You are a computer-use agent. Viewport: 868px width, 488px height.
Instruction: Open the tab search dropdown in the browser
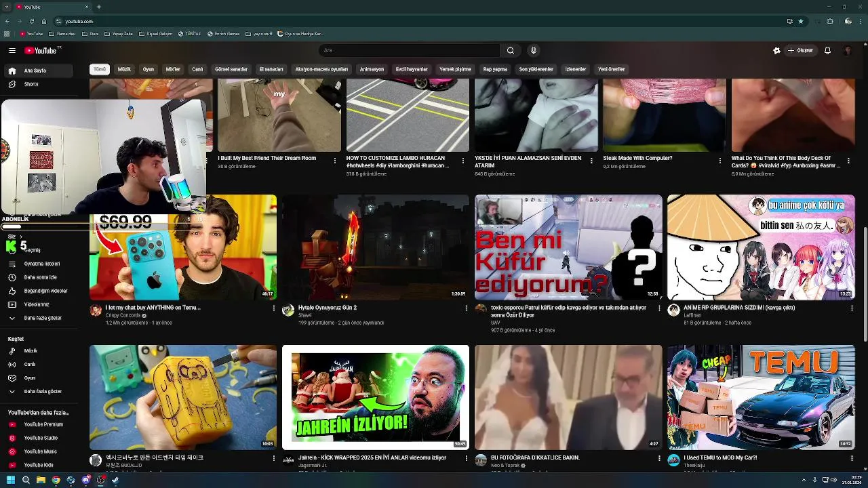pos(7,7)
